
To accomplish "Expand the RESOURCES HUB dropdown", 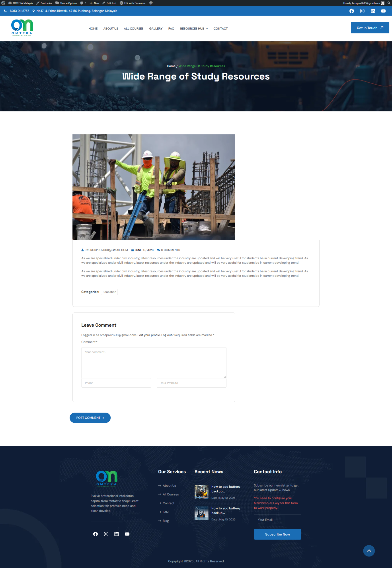I will pos(194,29).
